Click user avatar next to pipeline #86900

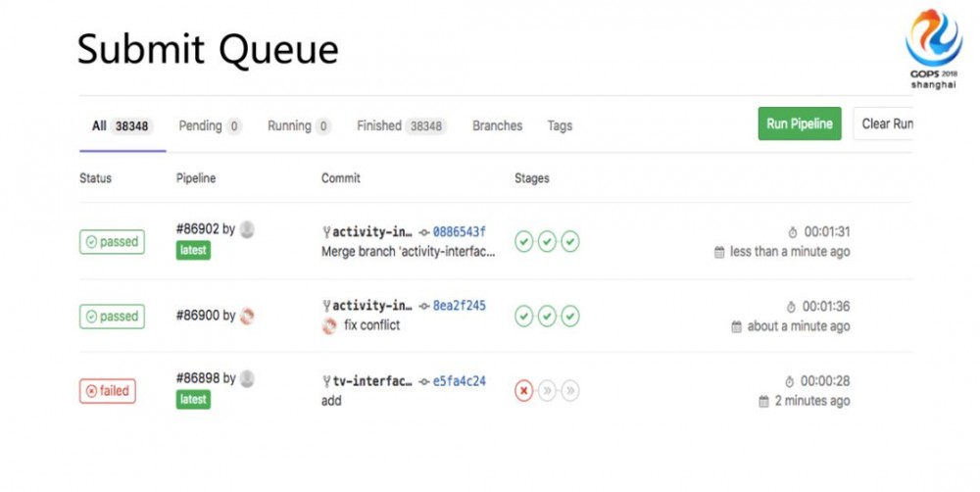[x=247, y=316]
